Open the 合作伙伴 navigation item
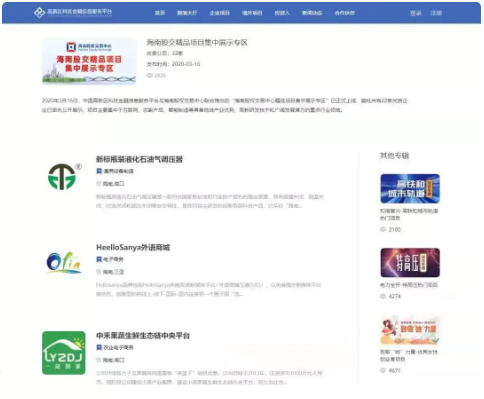The width and height of the screenshot is (484, 399). (x=345, y=13)
